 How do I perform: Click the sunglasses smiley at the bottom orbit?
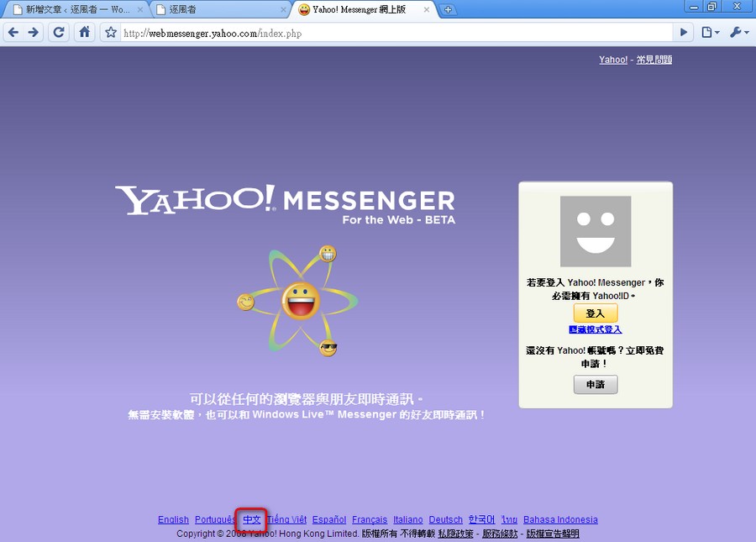(328, 348)
